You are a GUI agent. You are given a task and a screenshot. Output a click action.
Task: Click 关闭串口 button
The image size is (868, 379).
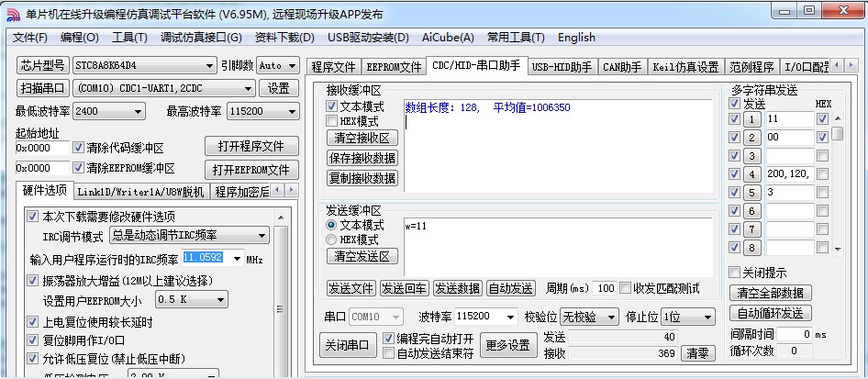[347, 345]
